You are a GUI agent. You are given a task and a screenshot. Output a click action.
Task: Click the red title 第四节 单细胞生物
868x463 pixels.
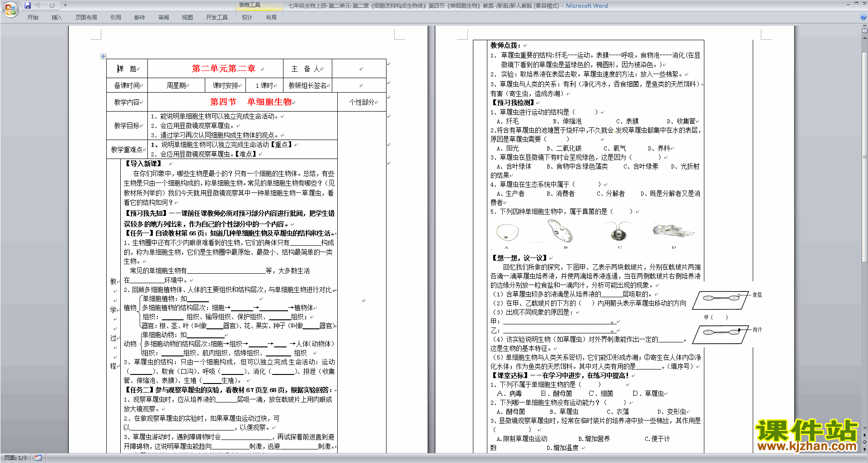251,102
